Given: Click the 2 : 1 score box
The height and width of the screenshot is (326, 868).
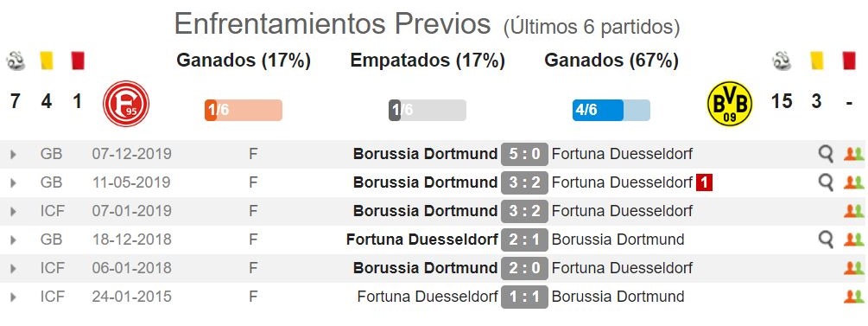Looking at the screenshot, I should [x=524, y=240].
